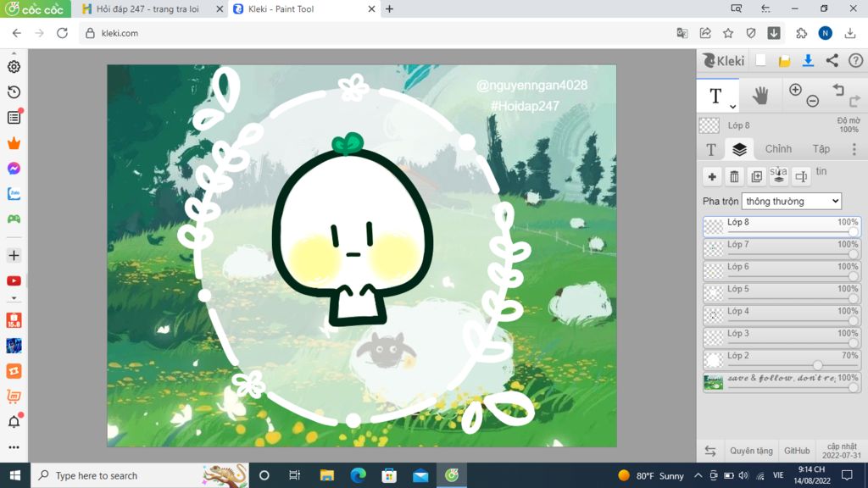Open the three-dot more tabs menu
The width and height of the screenshot is (868, 488).
[854, 149]
